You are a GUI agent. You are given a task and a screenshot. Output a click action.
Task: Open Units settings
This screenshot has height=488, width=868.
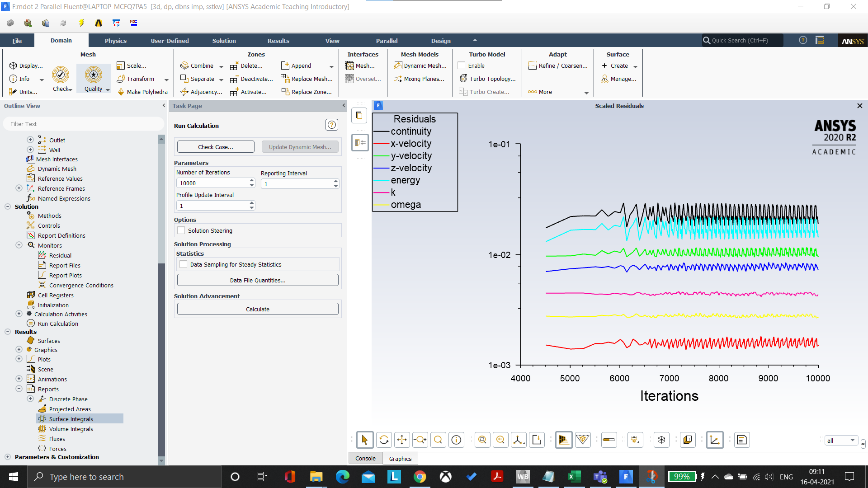pos(23,92)
